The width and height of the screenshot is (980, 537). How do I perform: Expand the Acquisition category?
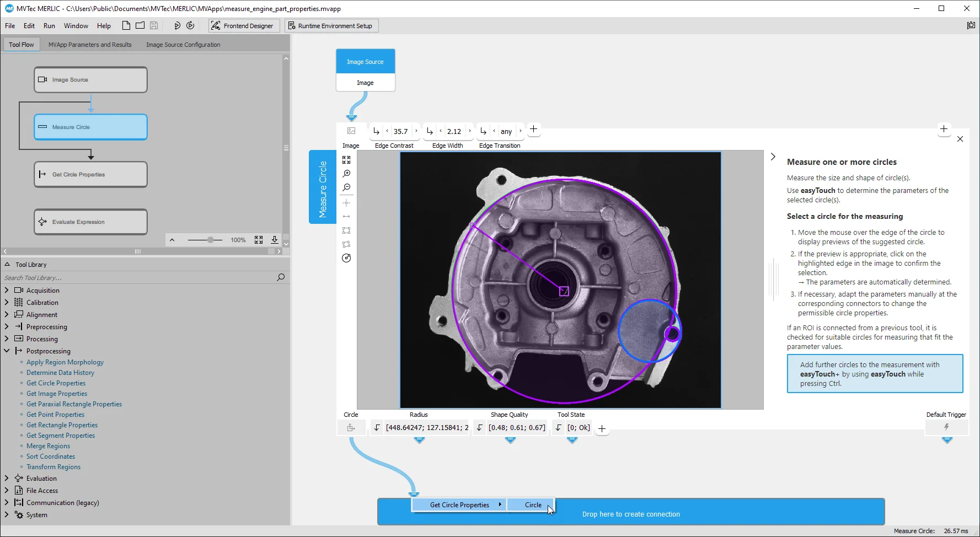tap(7, 290)
